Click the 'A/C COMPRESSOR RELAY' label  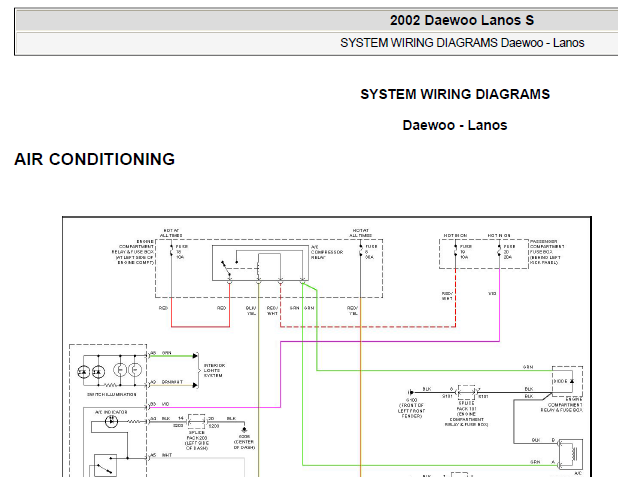coord(327,252)
